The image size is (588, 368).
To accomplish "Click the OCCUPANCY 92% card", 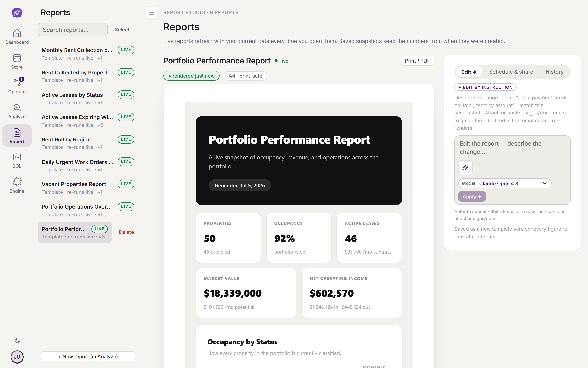I will click(299, 238).
